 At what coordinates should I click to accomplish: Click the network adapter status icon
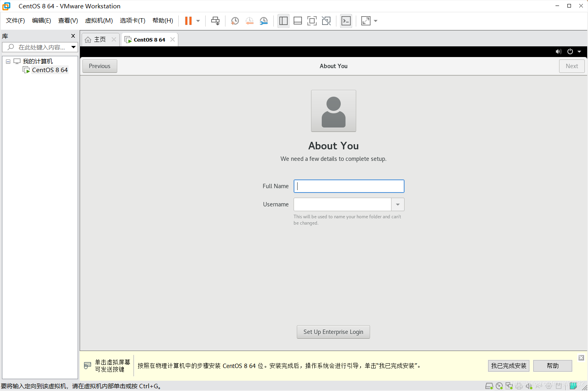[x=509, y=385]
